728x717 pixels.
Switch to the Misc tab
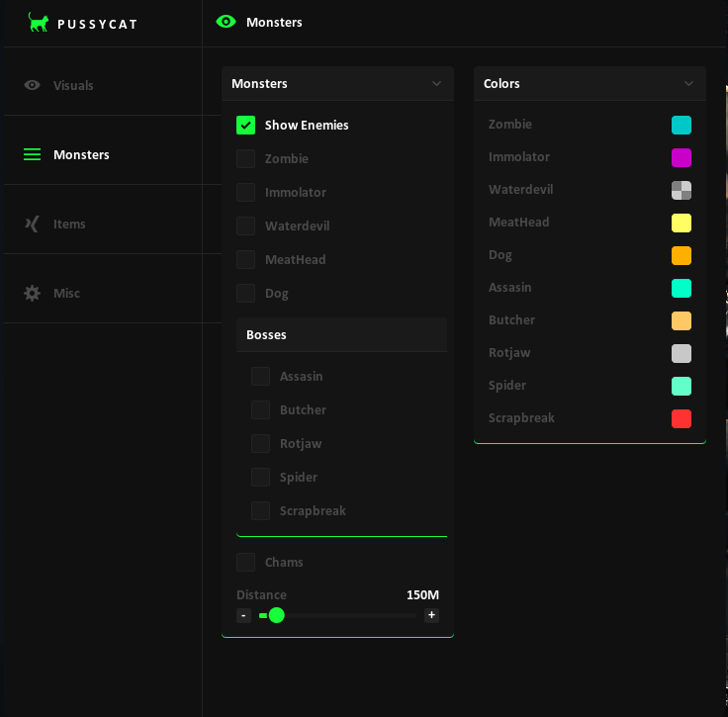click(66, 293)
